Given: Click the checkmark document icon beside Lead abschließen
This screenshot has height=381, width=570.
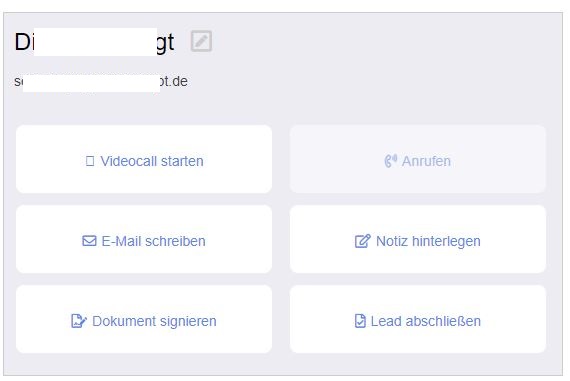Looking at the screenshot, I should pyautogui.click(x=360, y=321).
